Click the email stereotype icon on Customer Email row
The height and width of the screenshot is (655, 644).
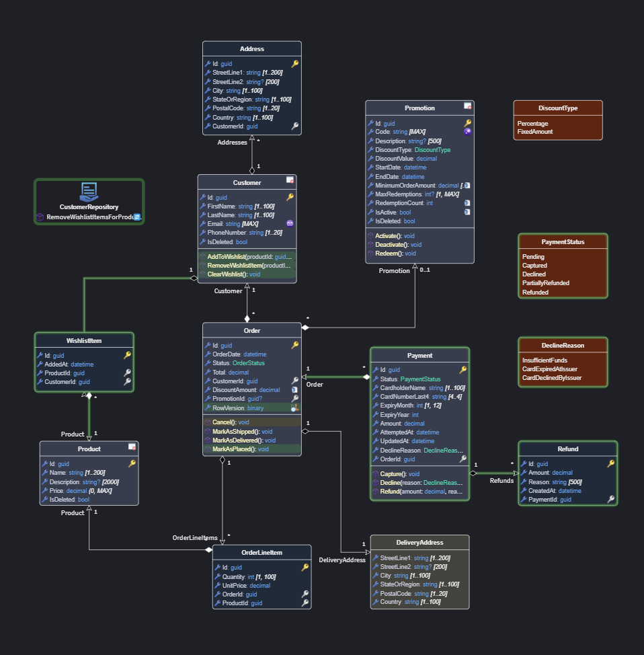[290, 223]
